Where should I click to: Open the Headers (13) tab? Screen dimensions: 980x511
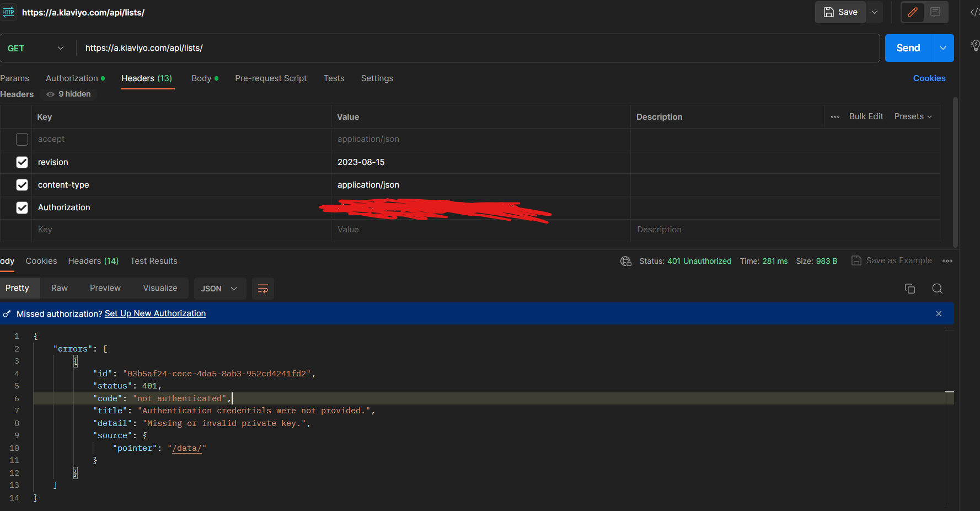[x=147, y=78]
